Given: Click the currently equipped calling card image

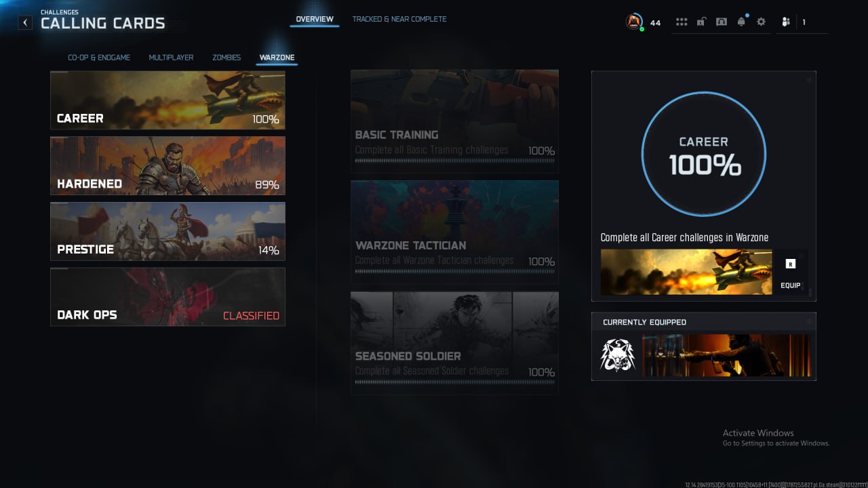Looking at the screenshot, I should 726,355.
